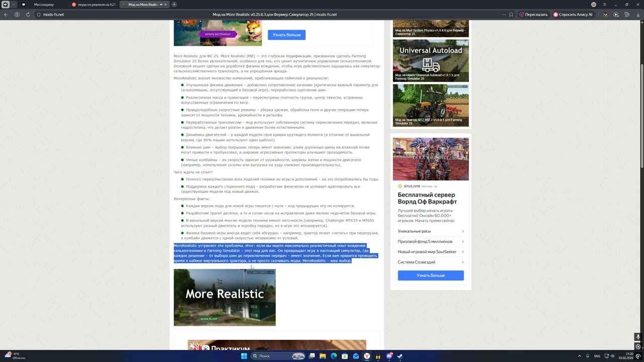644x362 pixels.
Task: Click the site protection shield icon
Action: pyautogui.click(x=39, y=15)
